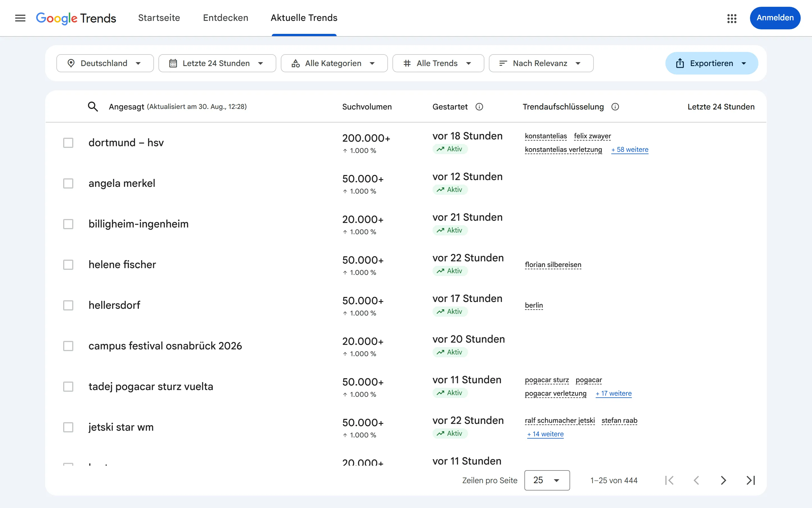
Task: Select the Aktuelle Trends tab
Action: point(304,18)
